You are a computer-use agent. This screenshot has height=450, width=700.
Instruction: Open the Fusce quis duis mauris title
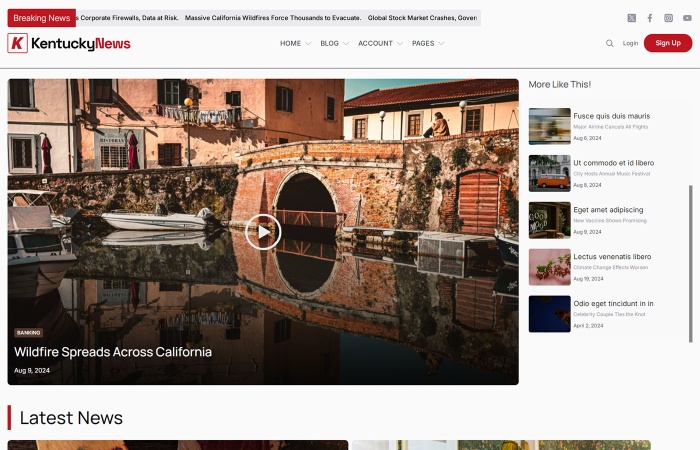tap(612, 116)
